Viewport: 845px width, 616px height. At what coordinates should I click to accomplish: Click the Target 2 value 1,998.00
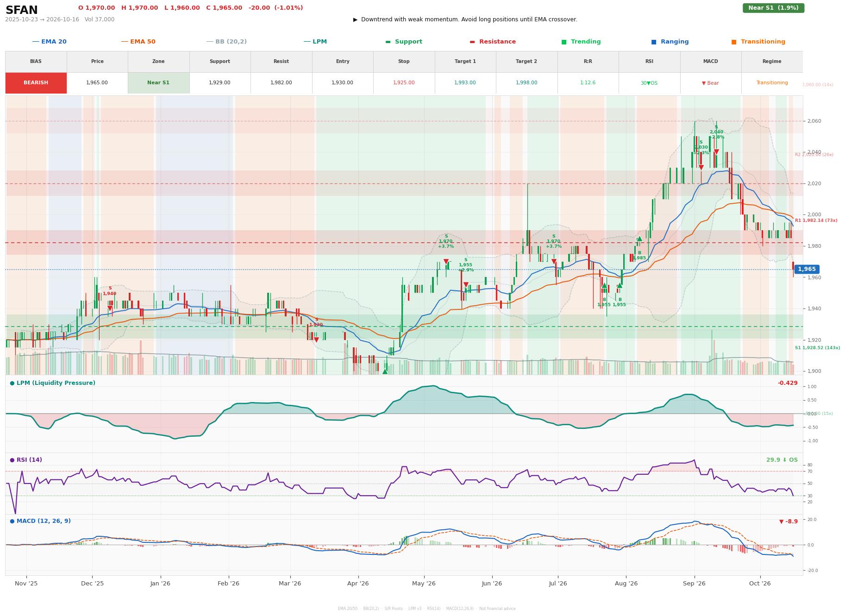click(526, 83)
